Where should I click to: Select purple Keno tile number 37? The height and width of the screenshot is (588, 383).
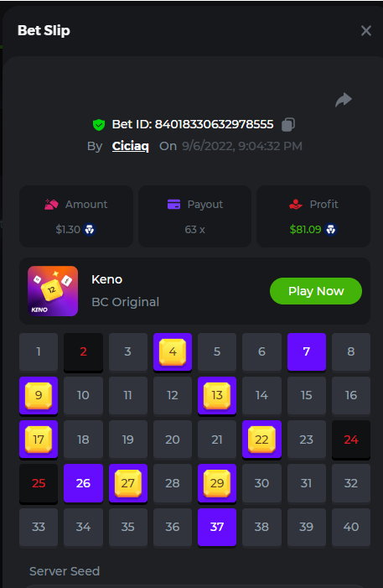click(217, 528)
